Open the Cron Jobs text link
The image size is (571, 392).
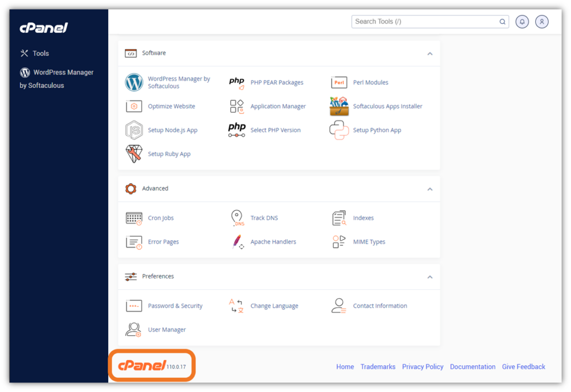(x=161, y=218)
